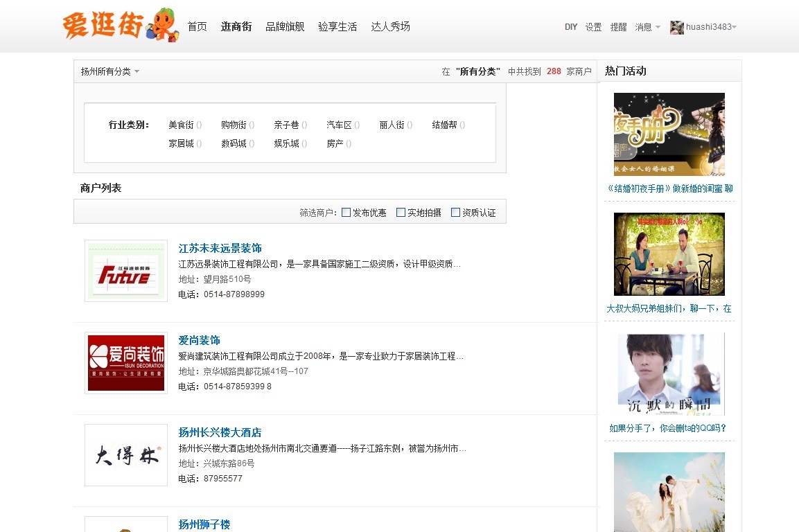Open the 大得林 logo thumbnail
The height and width of the screenshot is (532, 799).
pos(126,455)
